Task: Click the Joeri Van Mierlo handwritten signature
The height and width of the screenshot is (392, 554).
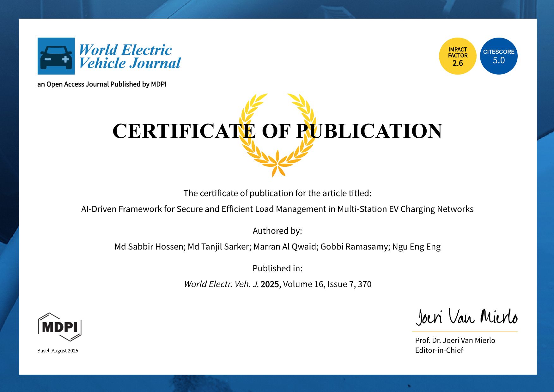Action: 466,317
